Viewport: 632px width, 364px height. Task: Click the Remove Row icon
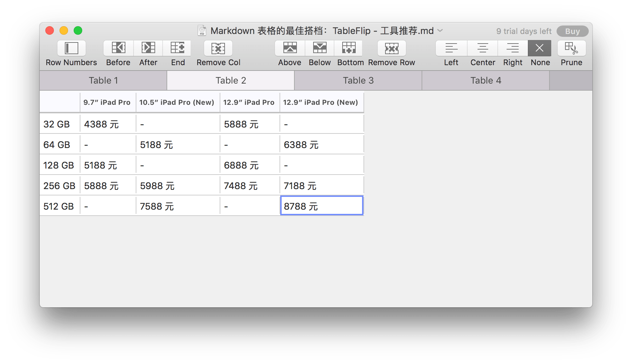point(391,48)
